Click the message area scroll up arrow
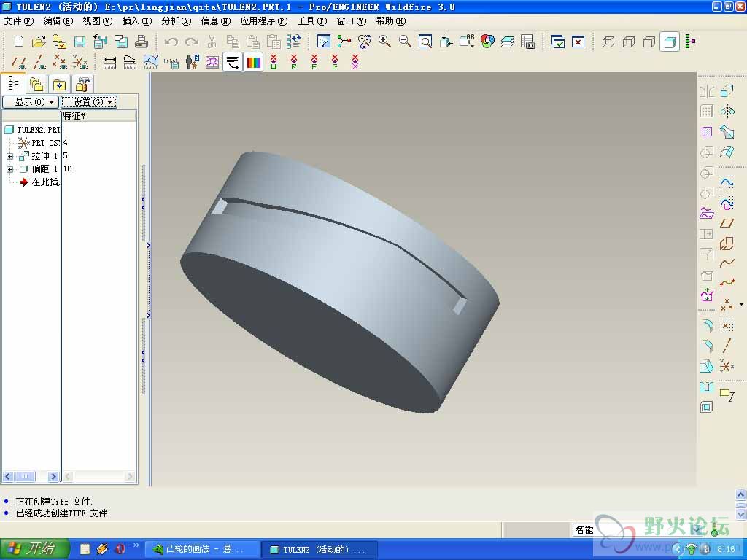747x560 pixels. tap(741, 494)
